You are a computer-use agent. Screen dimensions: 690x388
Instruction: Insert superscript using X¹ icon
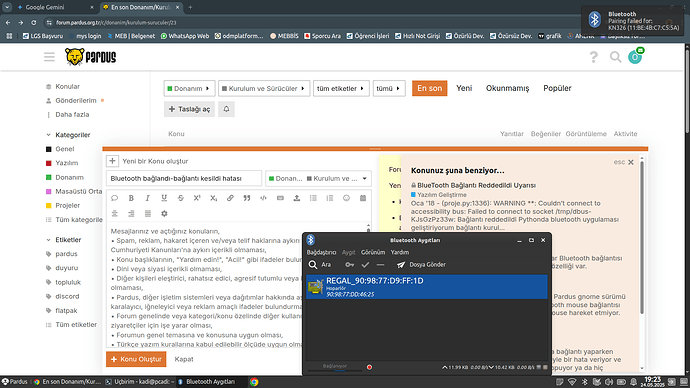tap(197, 198)
